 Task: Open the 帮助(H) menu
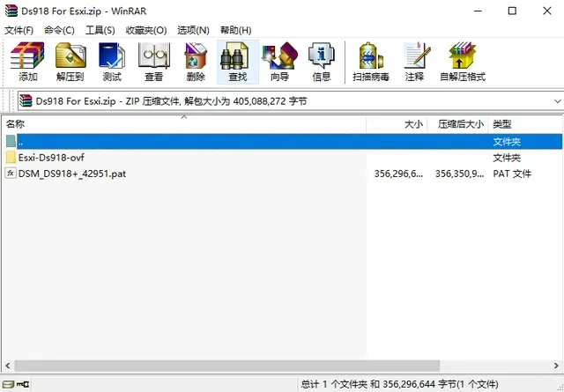tap(235, 30)
